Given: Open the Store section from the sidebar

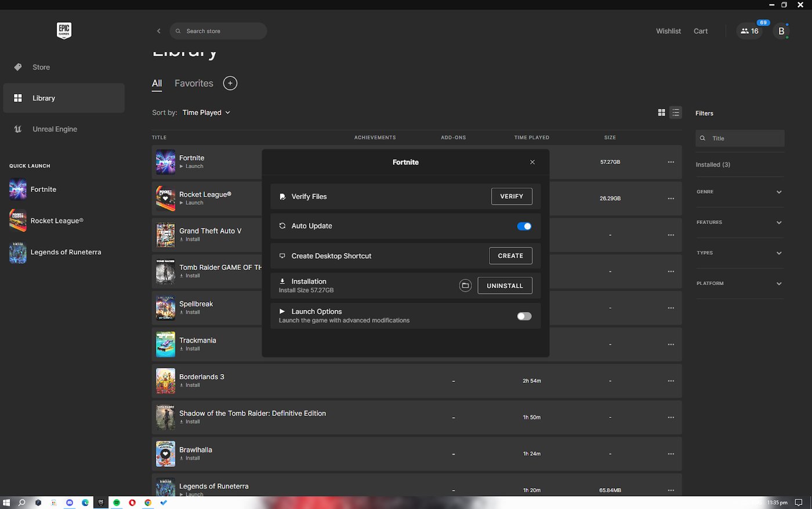Looking at the screenshot, I should (x=40, y=67).
